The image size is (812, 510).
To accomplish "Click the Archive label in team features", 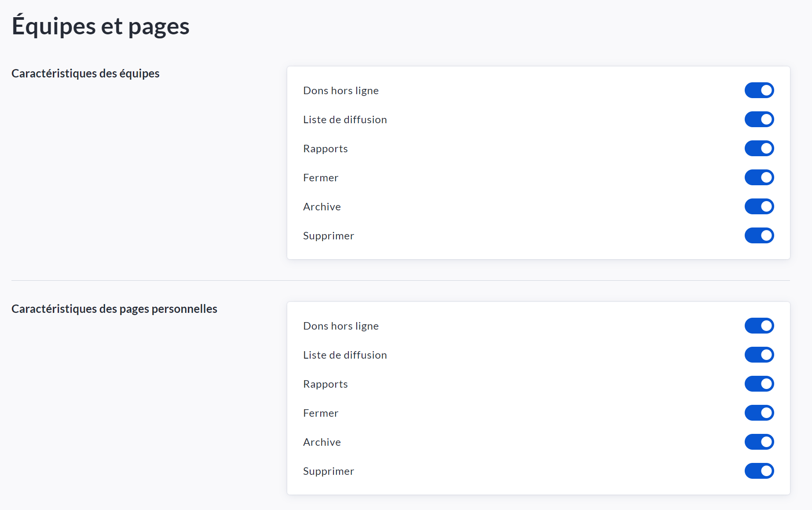I will [322, 207].
